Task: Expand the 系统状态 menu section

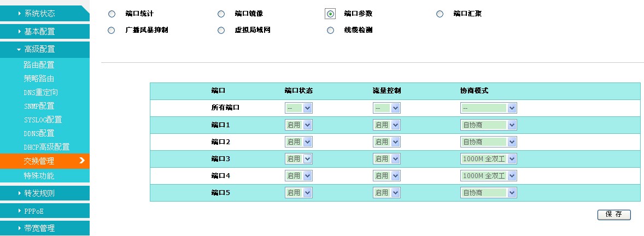Action: (x=44, y=14)
